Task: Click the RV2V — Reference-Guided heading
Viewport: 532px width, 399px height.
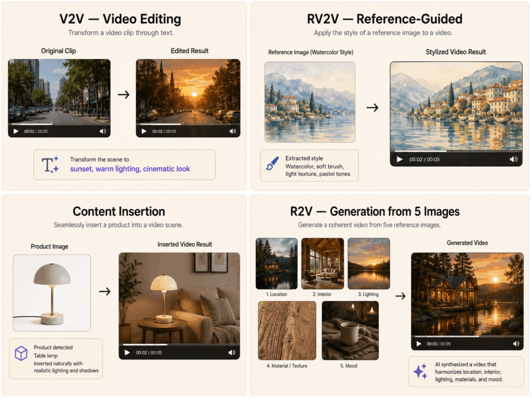Action: (x=384, y=19)
